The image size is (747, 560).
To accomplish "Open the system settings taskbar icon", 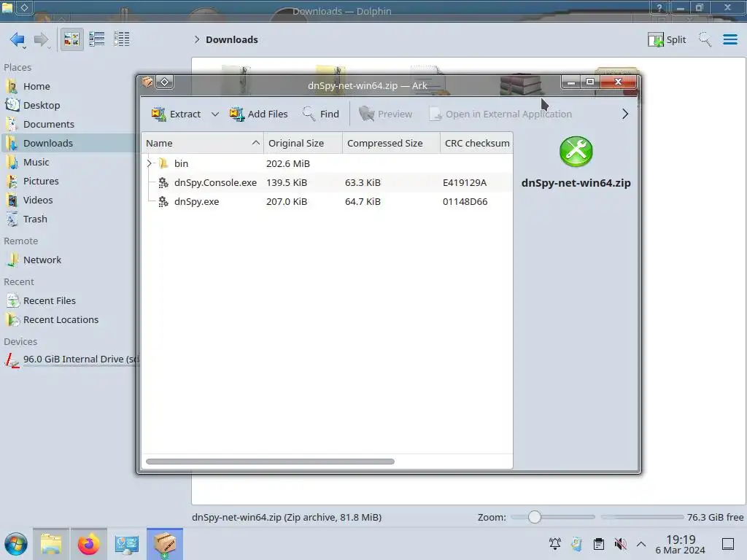I will 126,544.
